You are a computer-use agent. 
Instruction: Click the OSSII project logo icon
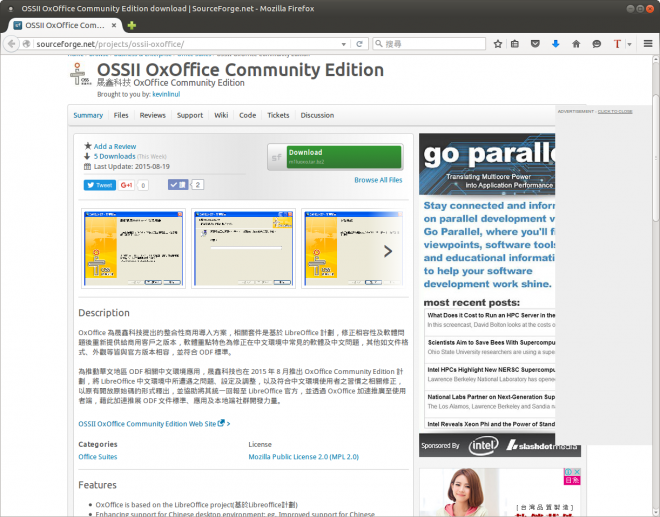tap(80, 74)
